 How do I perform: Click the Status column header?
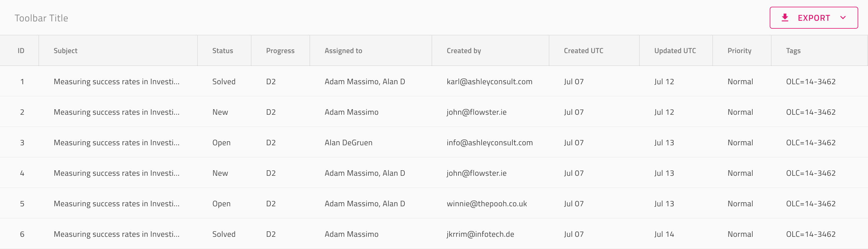222,51
